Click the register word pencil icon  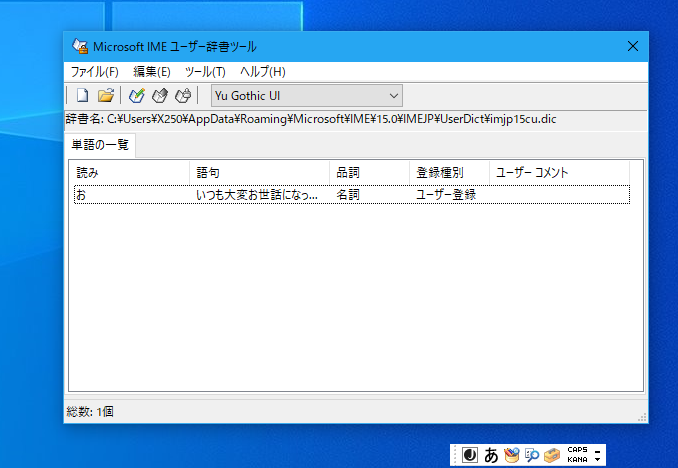[x=137, y=95]
